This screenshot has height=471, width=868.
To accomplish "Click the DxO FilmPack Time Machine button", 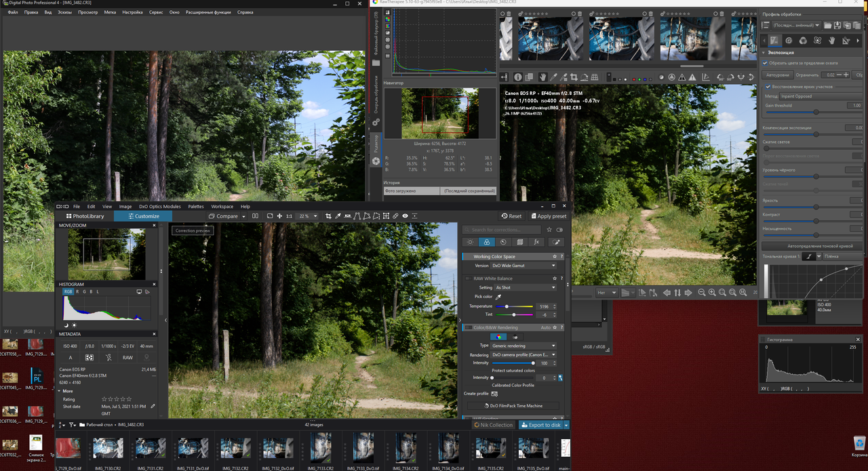I will 513,406.
